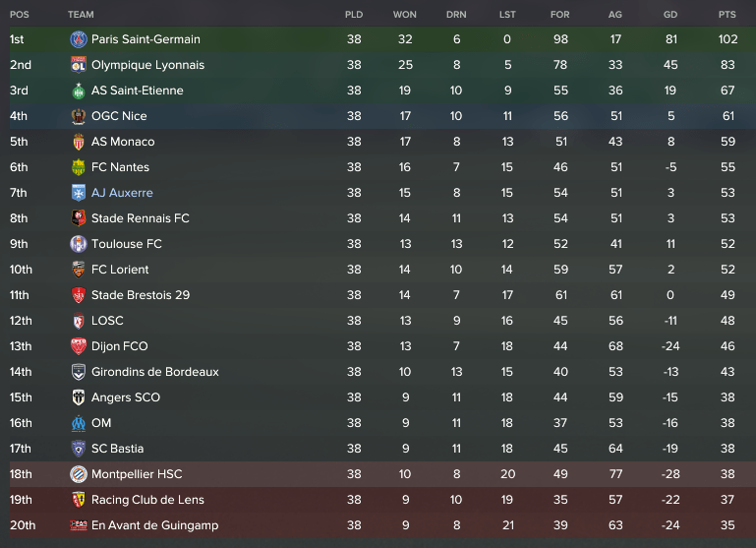Open OGC Nice team page

(119, 116)
